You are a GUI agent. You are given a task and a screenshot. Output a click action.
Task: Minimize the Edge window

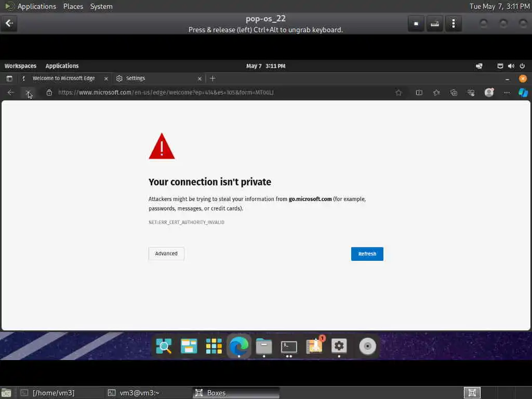click(x=507, y=79)
